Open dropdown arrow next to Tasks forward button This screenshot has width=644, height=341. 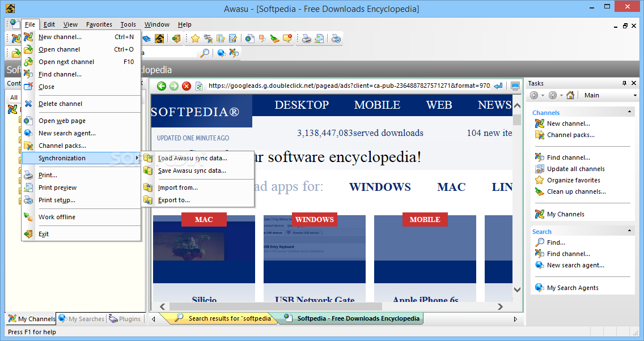point(561,95)
